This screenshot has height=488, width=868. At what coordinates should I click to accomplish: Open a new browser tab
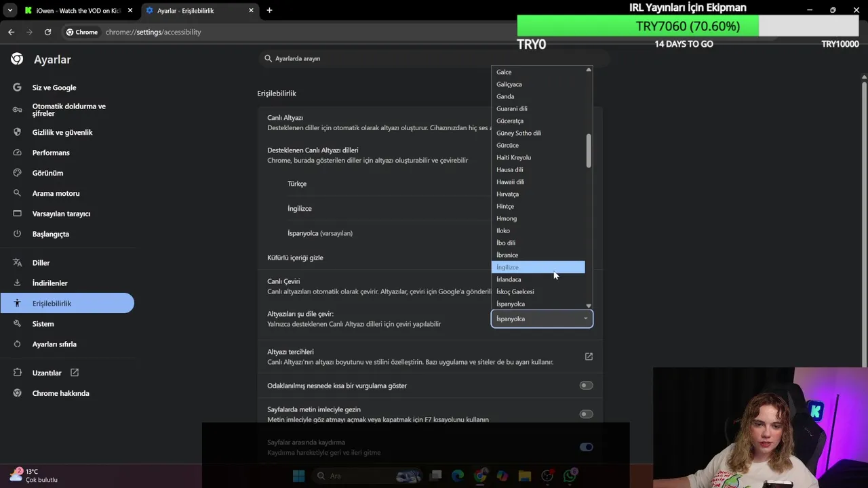(269, 10)
